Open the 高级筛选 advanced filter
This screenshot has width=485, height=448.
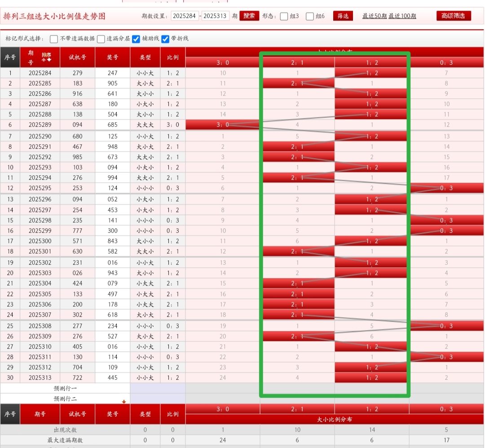click(x=454, y=16)
